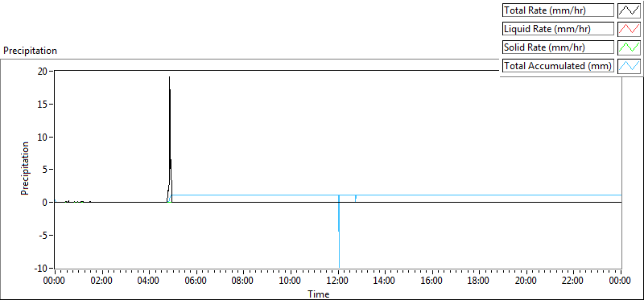
Task: Click the 16:00 time axis label
Action: (431, 281)
